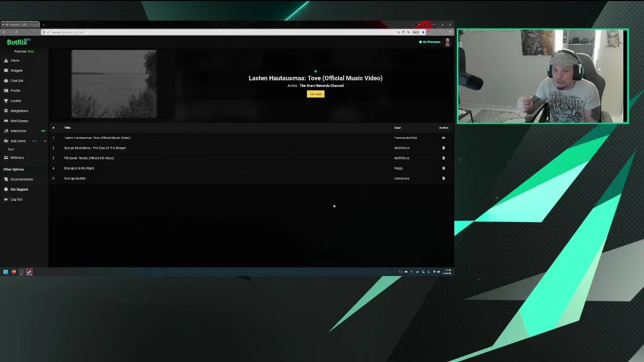Click the Go Premium link
The height and width of the screenshot is (362, 644).
tap(430, 42)
